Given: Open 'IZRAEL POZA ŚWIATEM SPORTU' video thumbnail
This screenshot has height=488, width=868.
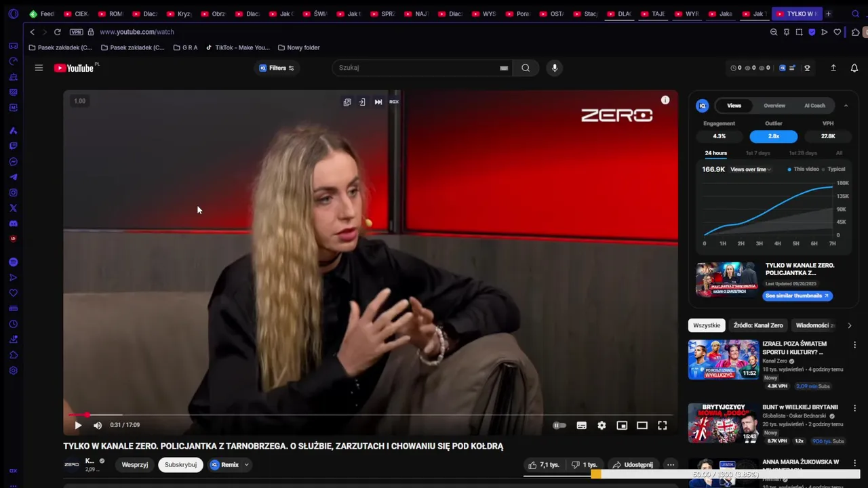Looking at the screenshot, I should [724, 359].
